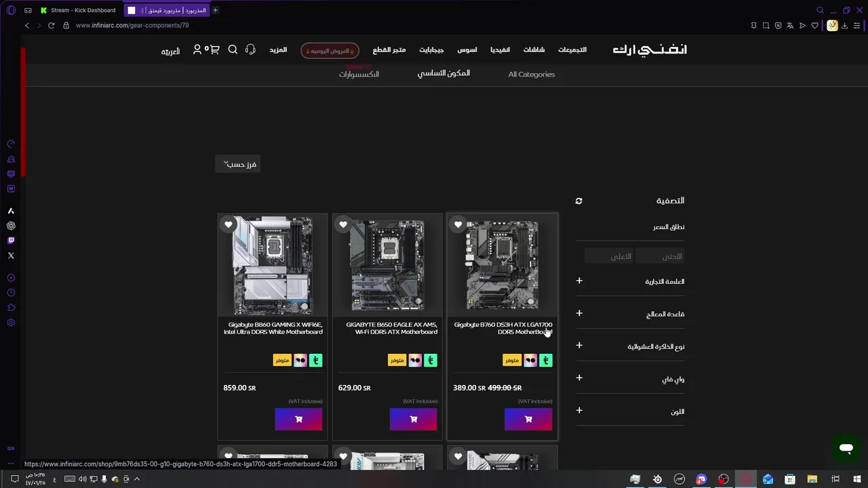Open a new browser tab
Screen dimensions: 868x488
pyautogui.click(x=215, y=10)
